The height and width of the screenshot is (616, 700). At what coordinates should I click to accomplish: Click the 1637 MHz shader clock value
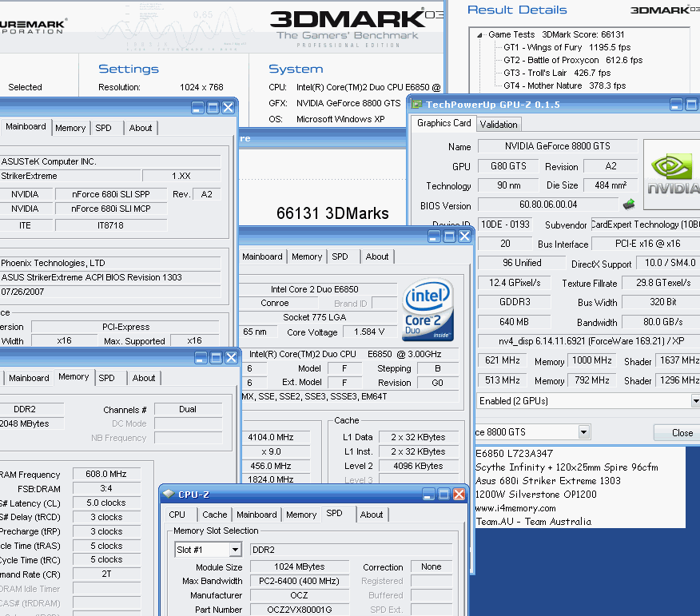678,360
